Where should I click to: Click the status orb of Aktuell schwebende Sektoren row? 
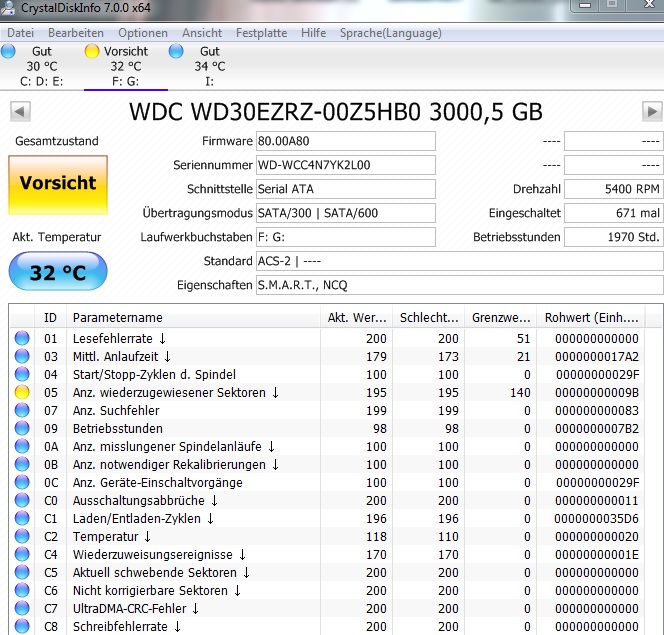click(x=22, y=572)
